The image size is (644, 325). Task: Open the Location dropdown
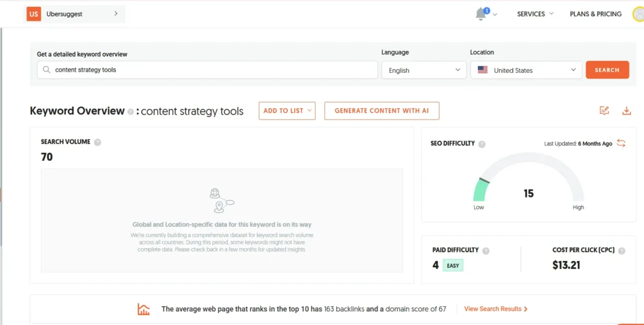coord(526,70)
